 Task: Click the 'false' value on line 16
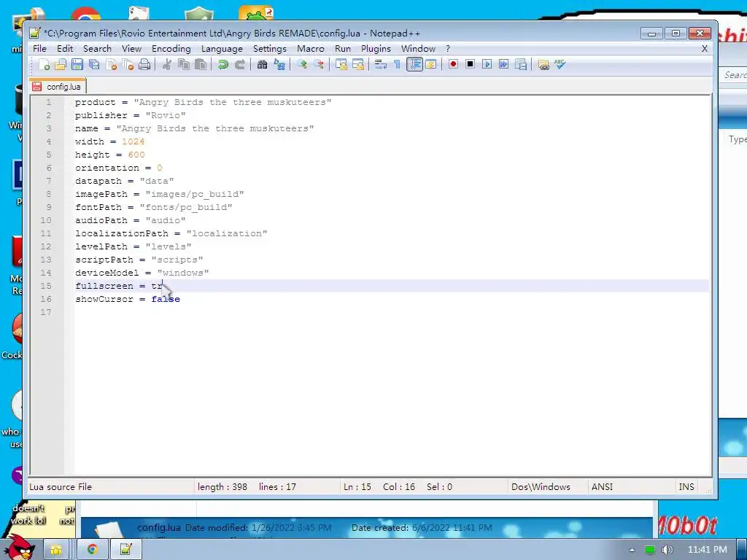[x=166, y=299]
